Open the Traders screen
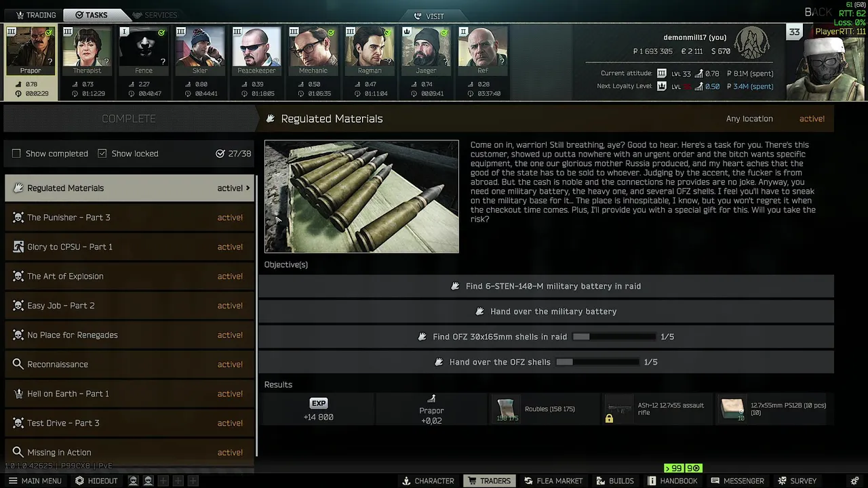 point(489,481)
